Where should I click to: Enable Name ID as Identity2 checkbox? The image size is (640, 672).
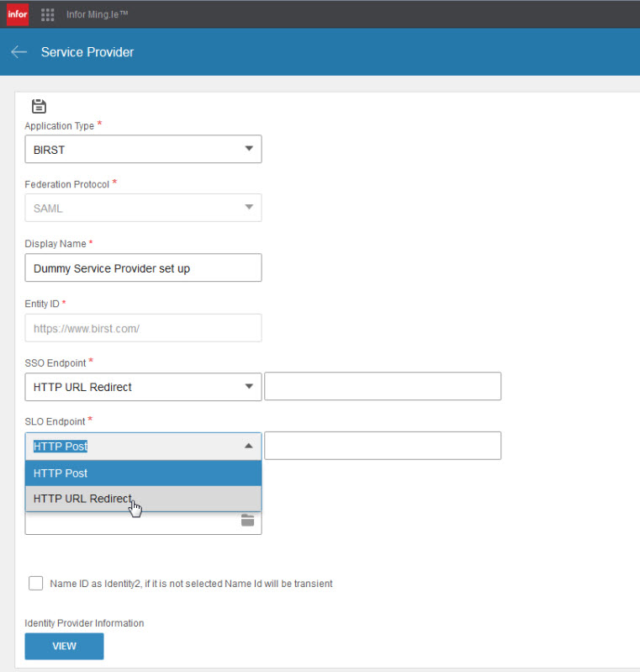click(x=35, y=584)
